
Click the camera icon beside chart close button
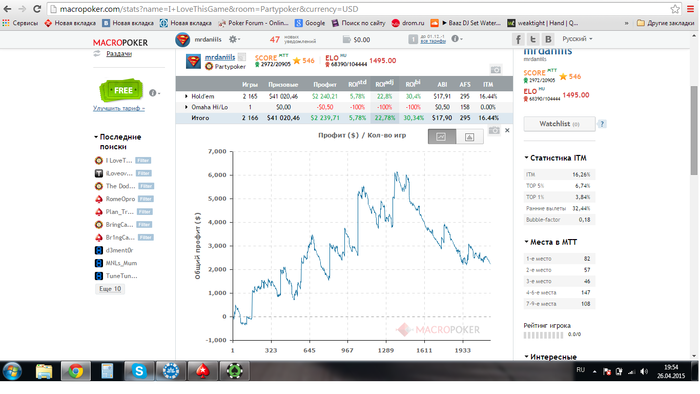tap(494, 130)
